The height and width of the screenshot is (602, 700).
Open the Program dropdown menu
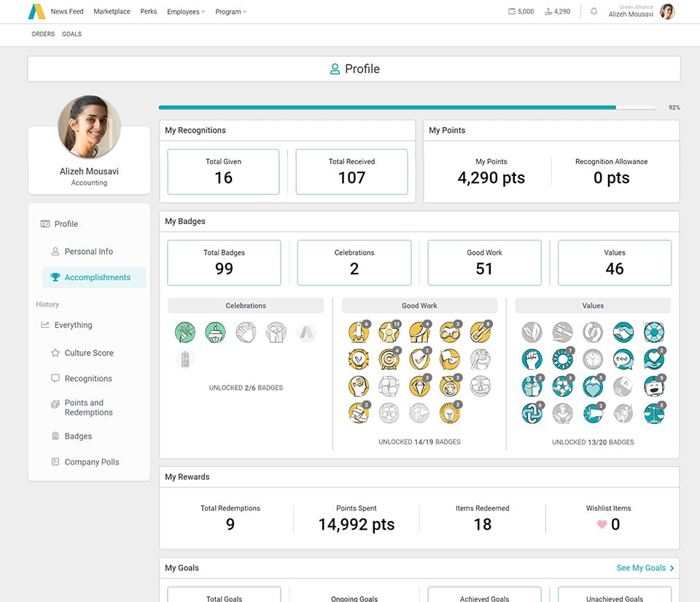(230, 12)
